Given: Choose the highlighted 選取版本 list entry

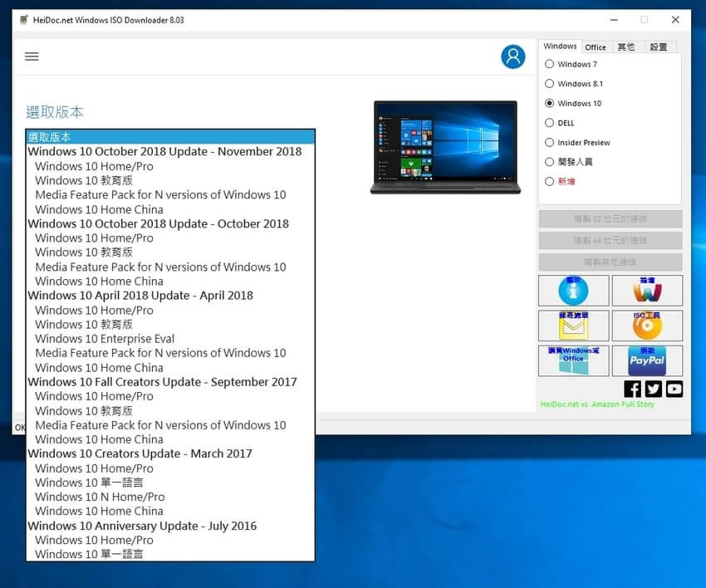Looking at the screenshot, I should point(170,137).
